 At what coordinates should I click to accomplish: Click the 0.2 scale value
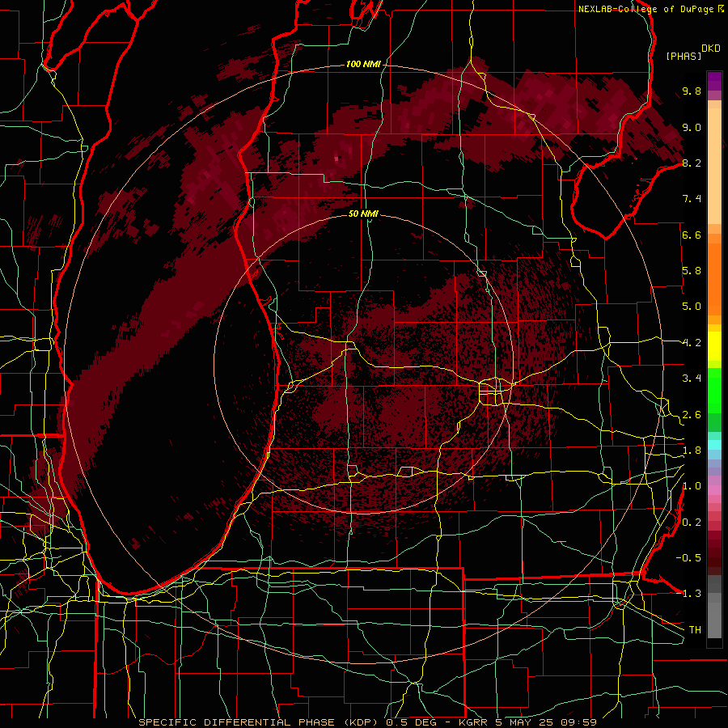692,523
